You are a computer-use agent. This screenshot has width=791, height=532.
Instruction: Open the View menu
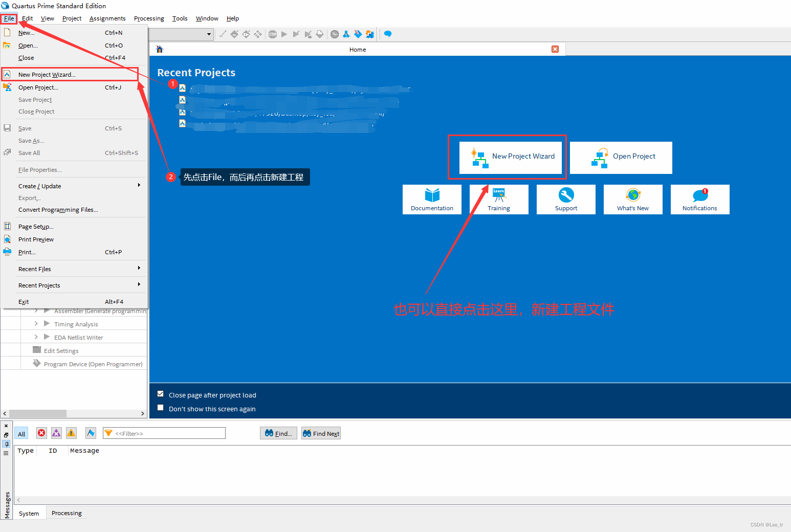point(48,18)
